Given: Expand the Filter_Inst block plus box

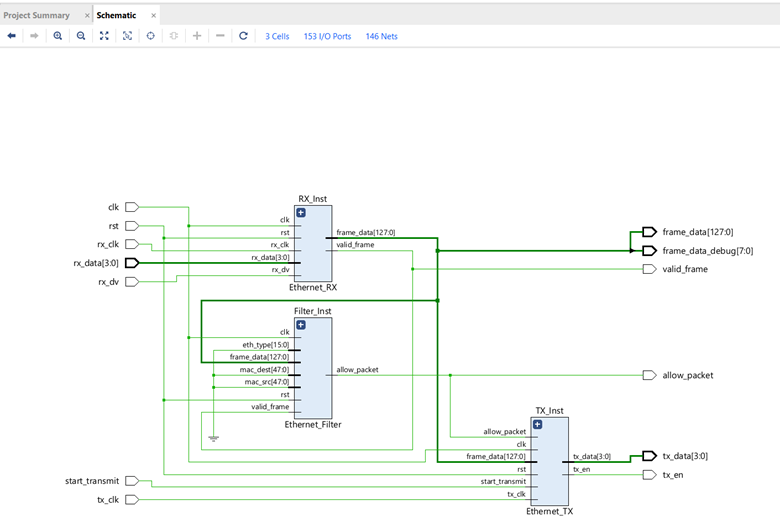Looking at the screenshot, I should click(300, 324).
